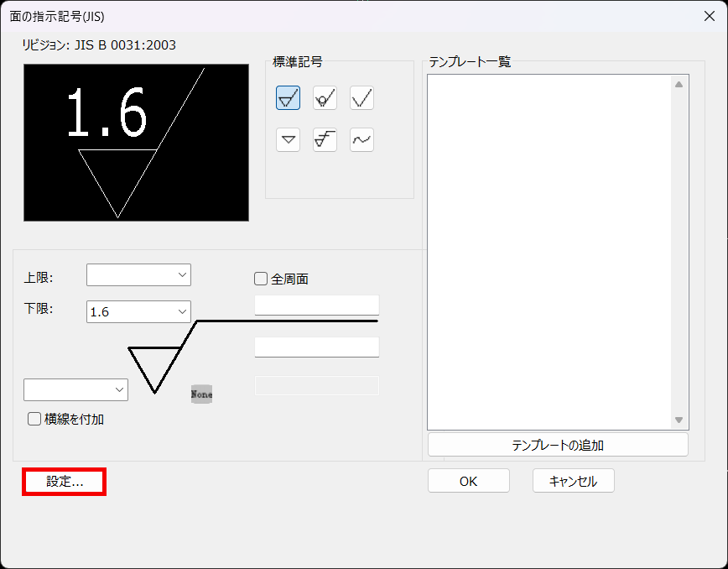Click the text field below the horizontal line
728x569 pixels.
point(317,347)
